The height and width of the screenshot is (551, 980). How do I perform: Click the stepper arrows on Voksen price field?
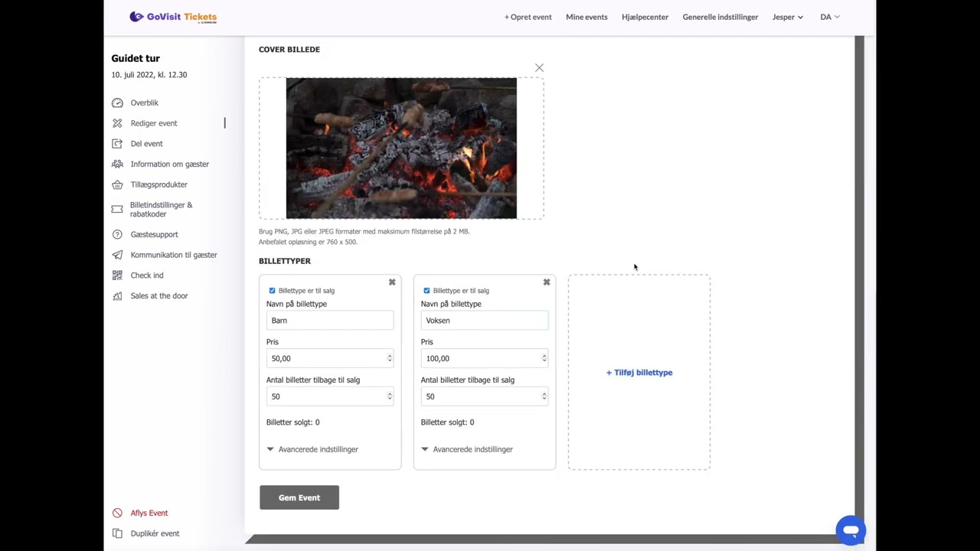[544, 358]
